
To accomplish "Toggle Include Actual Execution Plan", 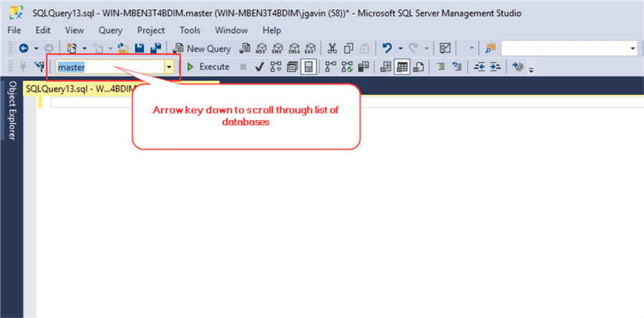I will pos(331,66).
